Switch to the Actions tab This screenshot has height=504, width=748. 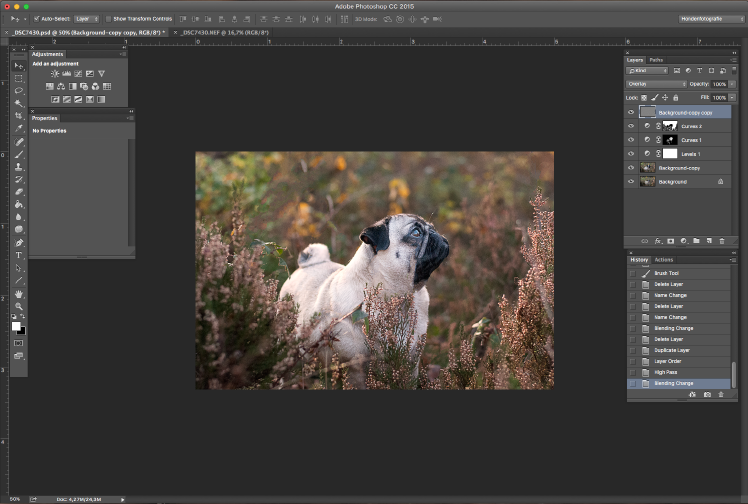coord(664,260)
